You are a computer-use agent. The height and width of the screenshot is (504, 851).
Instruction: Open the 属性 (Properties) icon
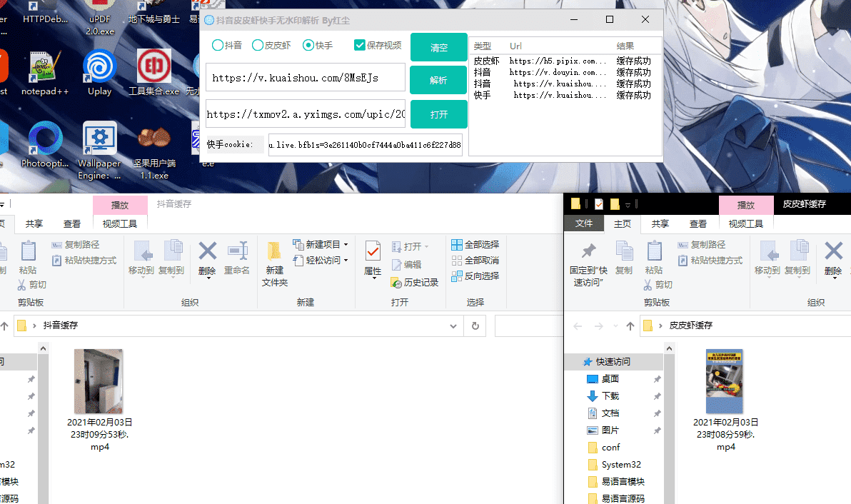coord(373,251)
